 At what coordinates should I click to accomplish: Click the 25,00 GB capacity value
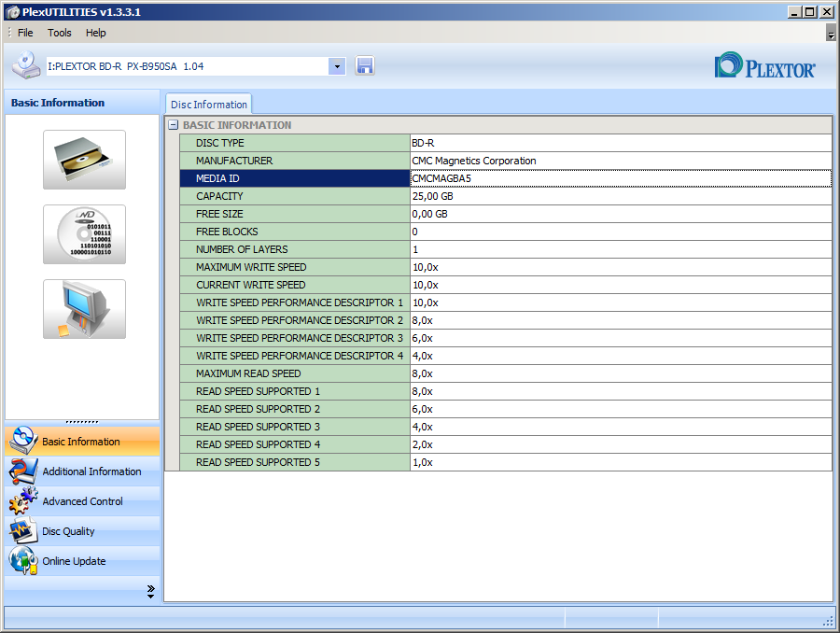pos(621,196)
